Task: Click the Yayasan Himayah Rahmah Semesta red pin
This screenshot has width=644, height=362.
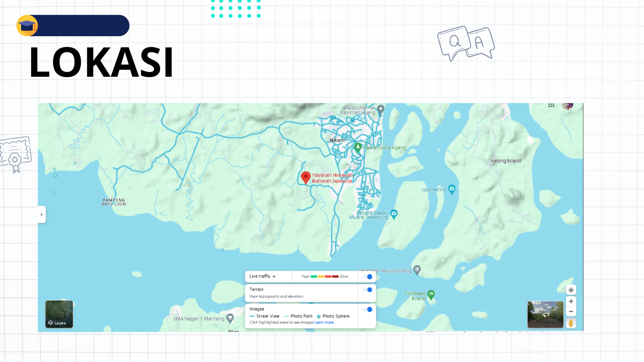Action: 306,177
